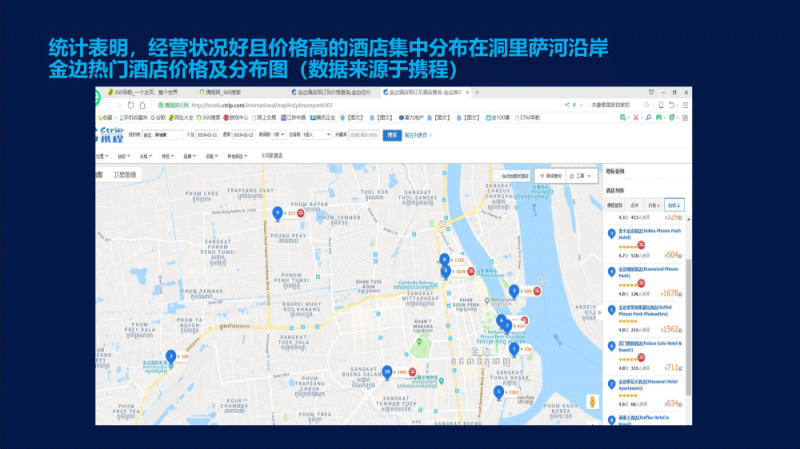The height and width of the screenshot is (449, 800).
Task: Sort hotel list by price tab
Action: pyautogui.click(x=654, y=205)
